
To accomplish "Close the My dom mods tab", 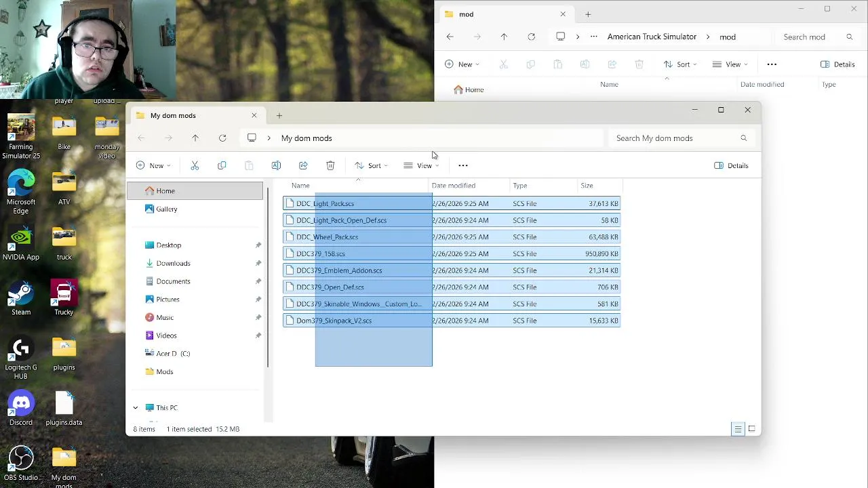I will point(254,115).
